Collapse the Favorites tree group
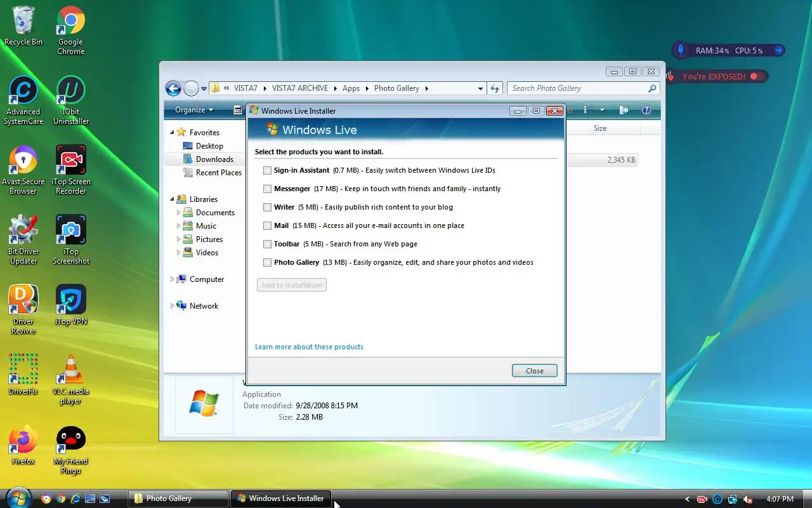The height and width of the screenshot is (508, 812). coord(171,133)
